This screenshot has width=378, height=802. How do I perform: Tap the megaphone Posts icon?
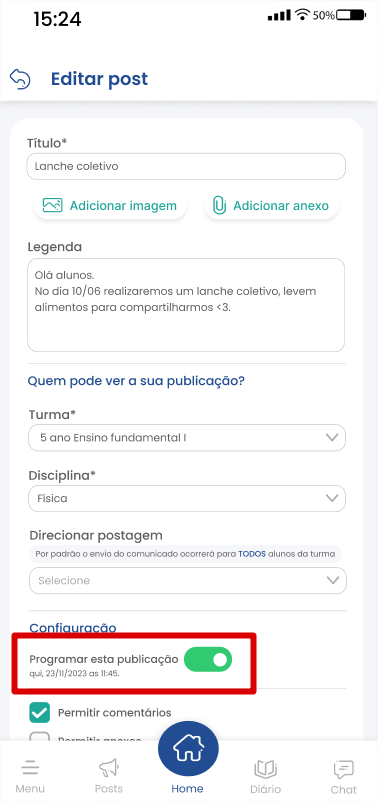point(109,768)
